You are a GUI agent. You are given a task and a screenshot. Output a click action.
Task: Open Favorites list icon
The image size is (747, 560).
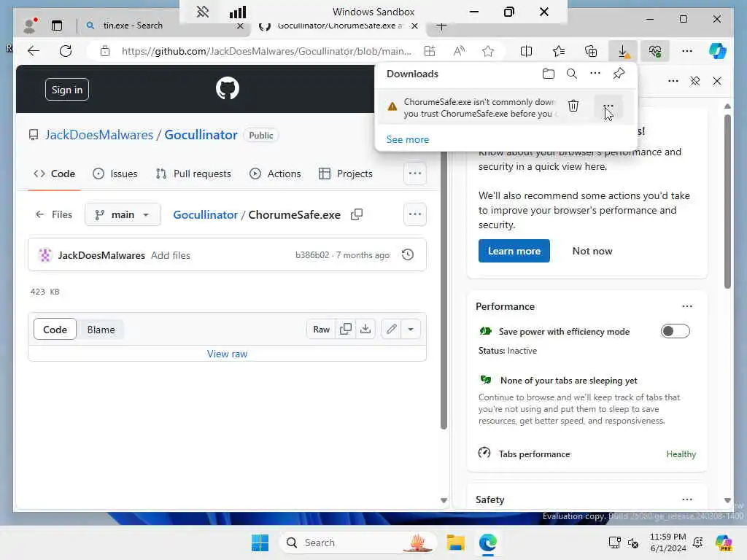click(x=559, y=51)
